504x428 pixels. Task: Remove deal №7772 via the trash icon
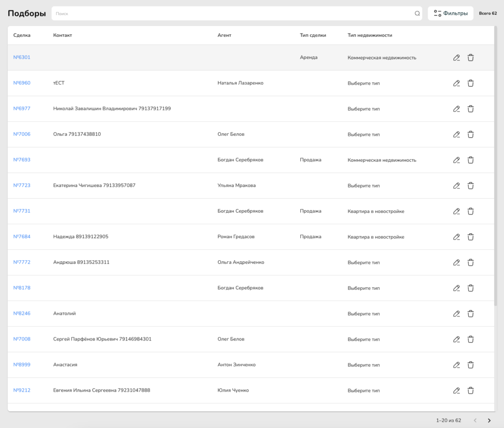pyautogui.click(x=471, y=262)
